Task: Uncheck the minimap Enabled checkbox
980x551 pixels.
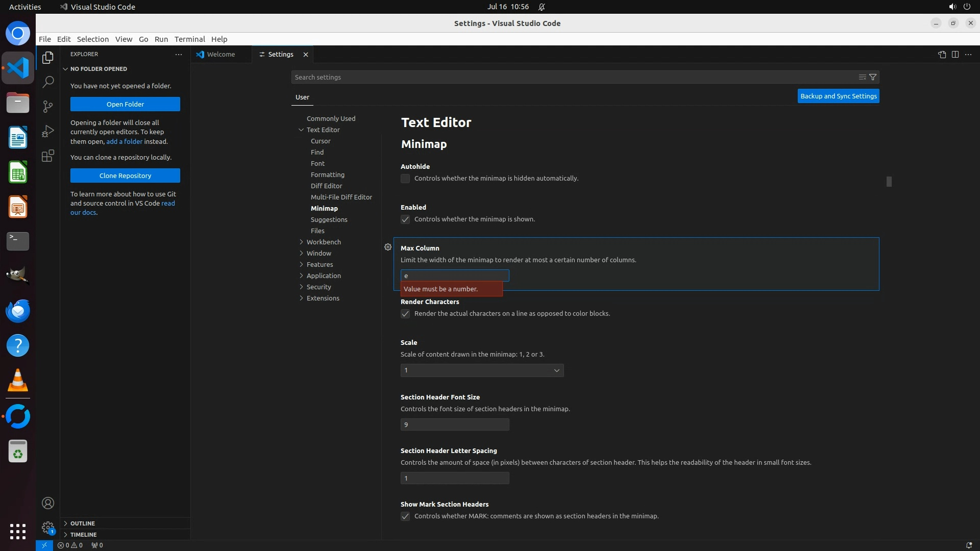Action: tap(405, 219)
